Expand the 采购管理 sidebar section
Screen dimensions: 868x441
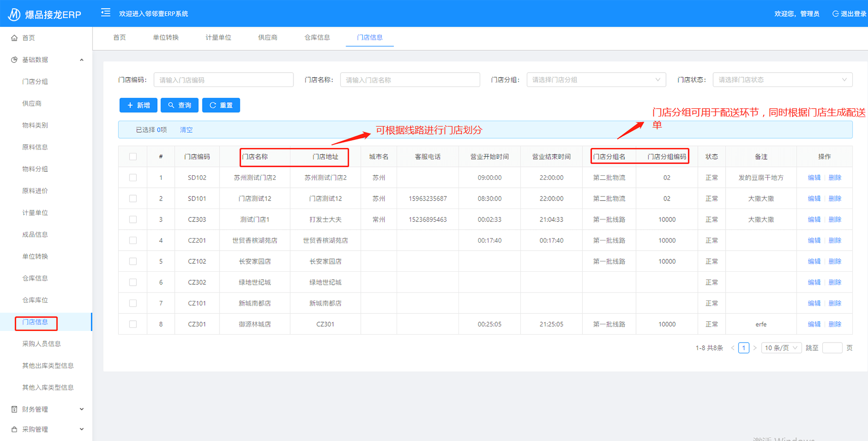tap(82, 429)
